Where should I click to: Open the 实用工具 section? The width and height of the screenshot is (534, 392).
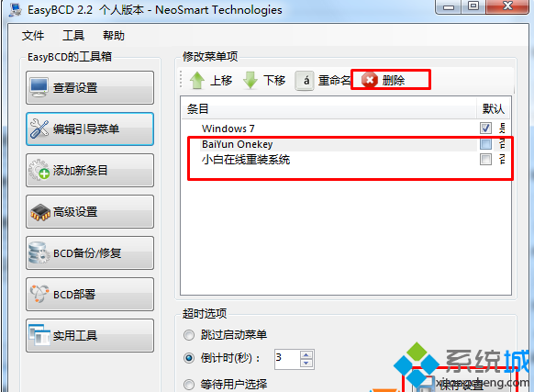(x=90, y=336)
